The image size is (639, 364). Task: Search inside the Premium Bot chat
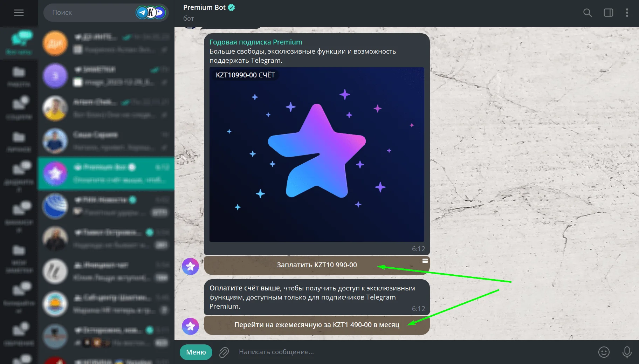pos(587,13)
